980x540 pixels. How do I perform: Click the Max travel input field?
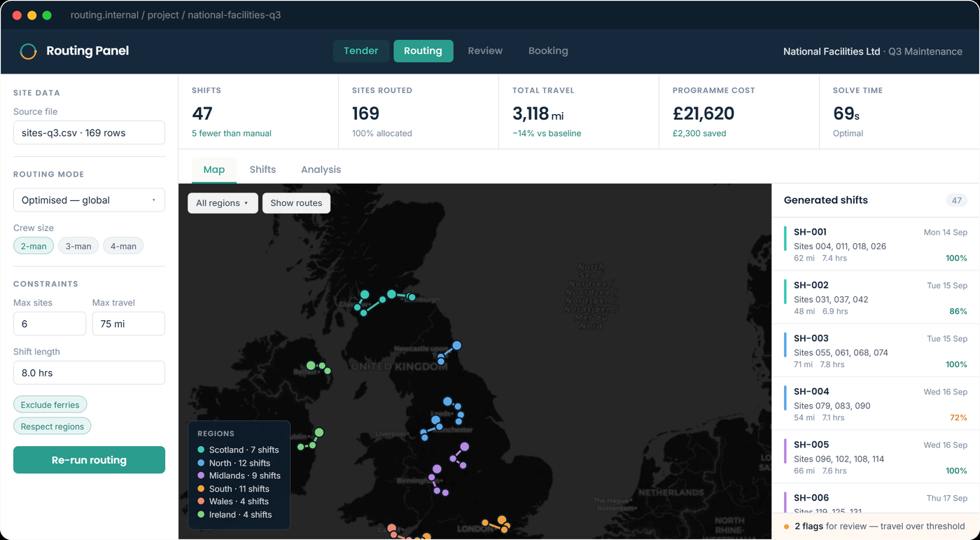pos(129,324)
